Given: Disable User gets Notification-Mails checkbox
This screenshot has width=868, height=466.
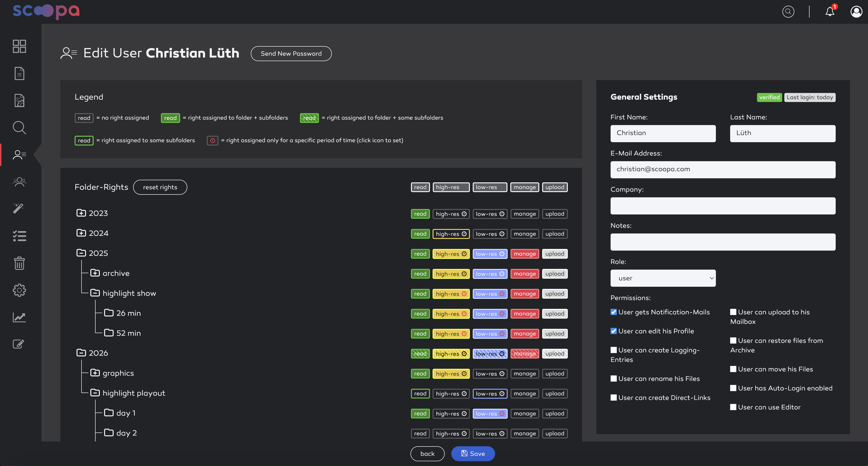Looking at the screenshot, I should click(614, 312).
